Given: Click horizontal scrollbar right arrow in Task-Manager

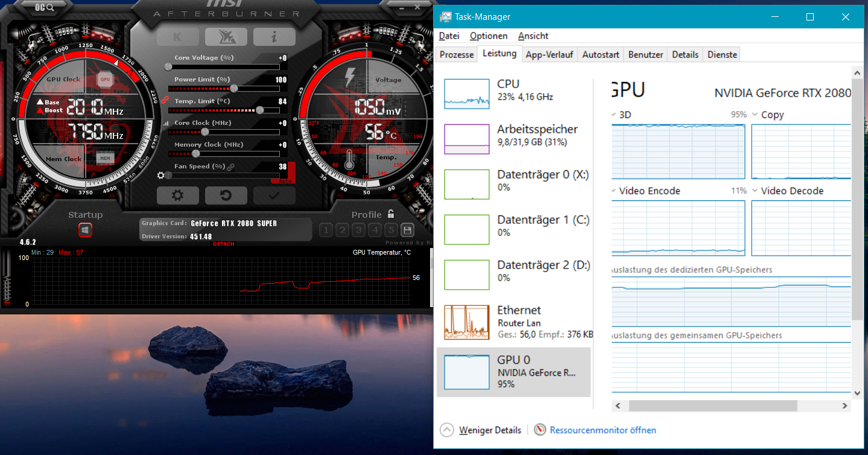Looking at the screenshot, I should coord(846,406).
